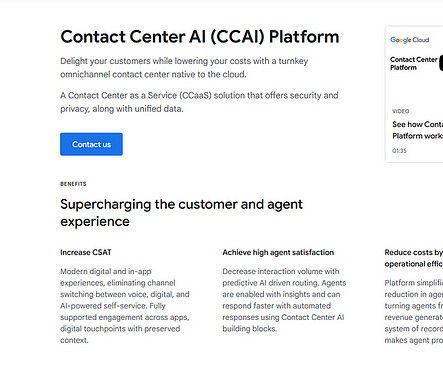
Task: Click the black shape at video thumbnail edge
Action: pyautogui.click(x=441, y=63)
